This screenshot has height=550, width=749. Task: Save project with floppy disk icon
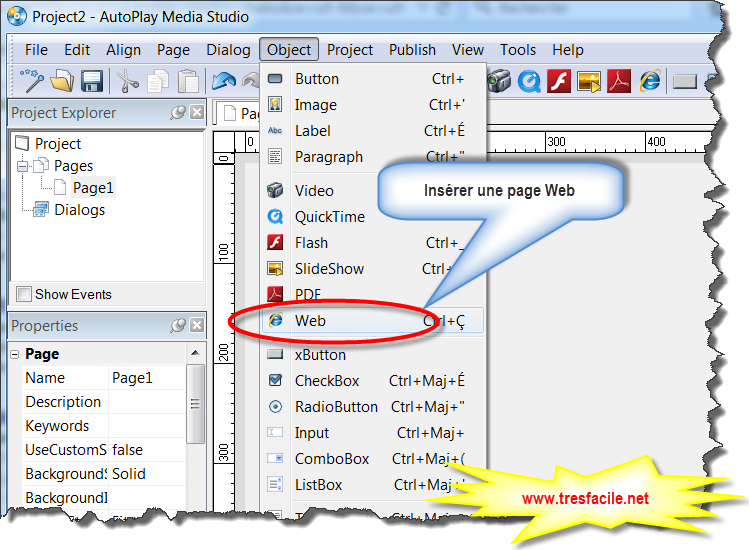click(92, 81)
